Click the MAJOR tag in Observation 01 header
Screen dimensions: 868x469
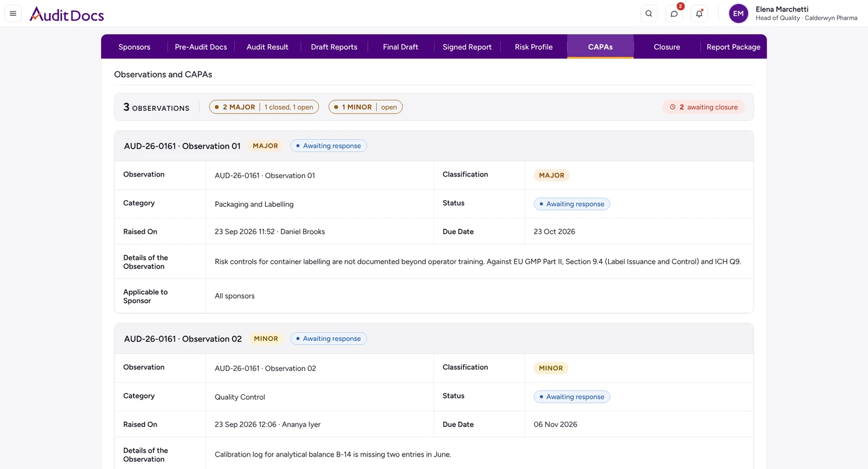tap(265, 145)
